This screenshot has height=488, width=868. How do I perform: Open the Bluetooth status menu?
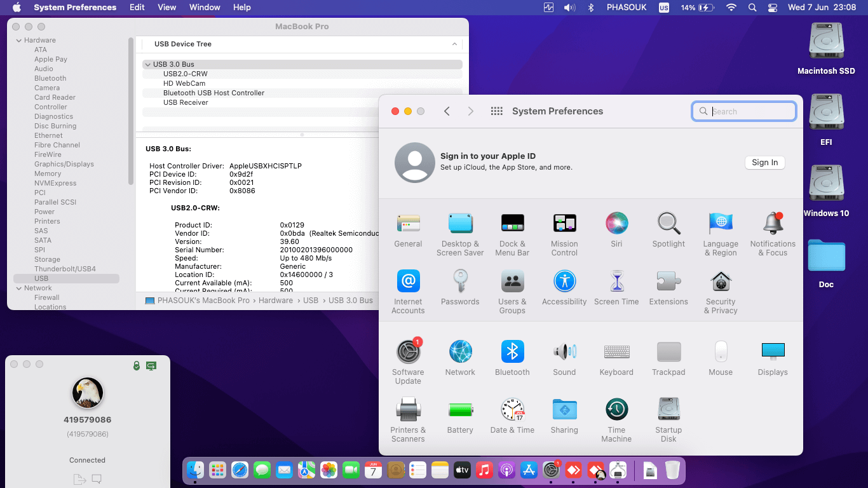click(x=590, y=7)
